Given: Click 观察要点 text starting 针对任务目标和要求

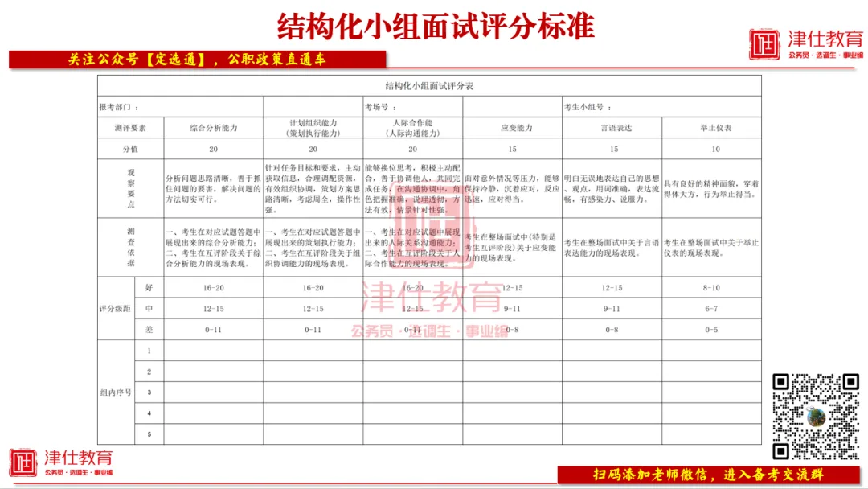Looking at the screenshot, I should coord(313,189).
